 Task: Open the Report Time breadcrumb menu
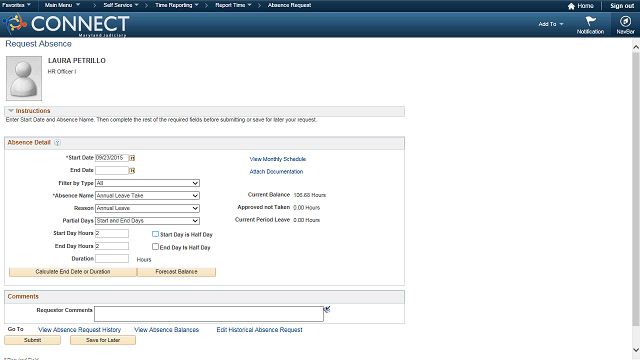tap(233, 5)
